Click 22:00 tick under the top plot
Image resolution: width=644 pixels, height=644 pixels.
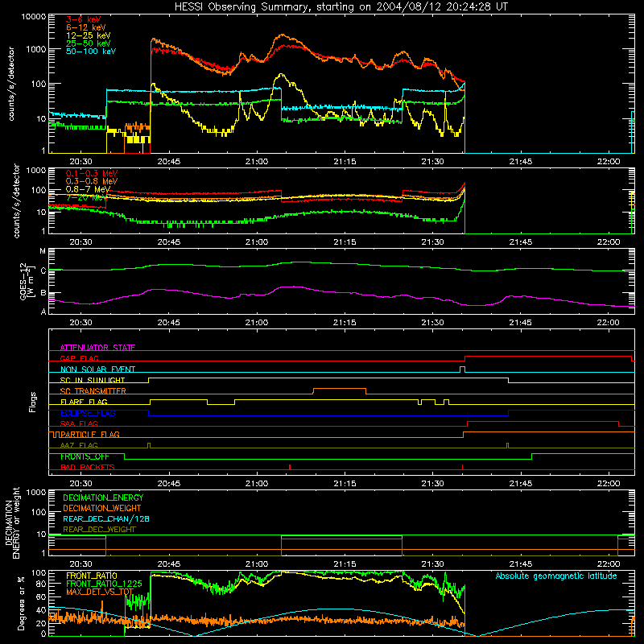click(609, 162)
